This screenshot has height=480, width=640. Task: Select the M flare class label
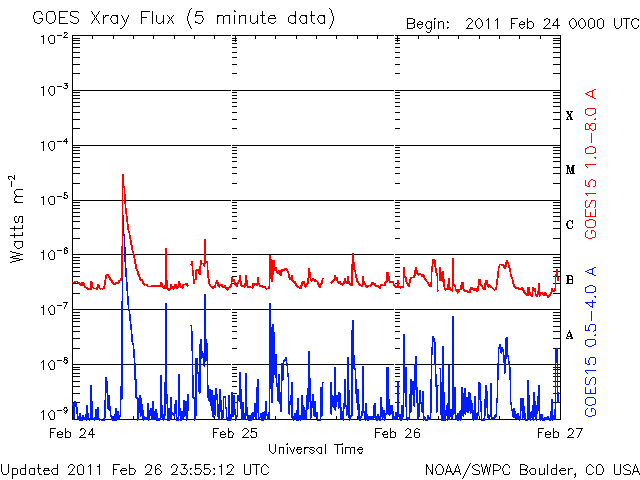570,170
